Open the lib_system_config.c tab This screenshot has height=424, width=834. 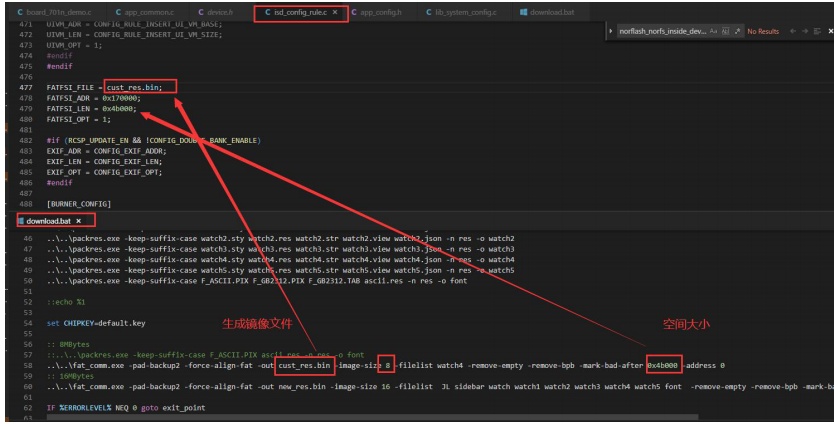[464, 12]
